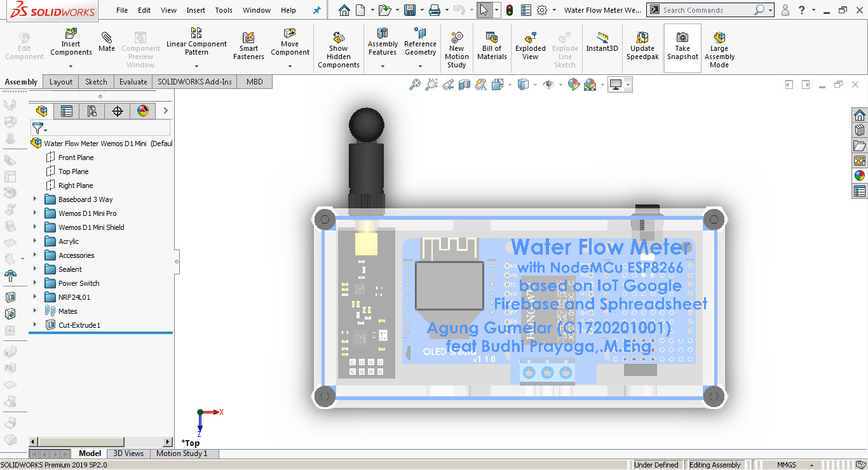Image resolution: width=868 pixels, height=470 pixels.
Task: Expand the panel tabs chevron arrow
Action: (165, 111)
